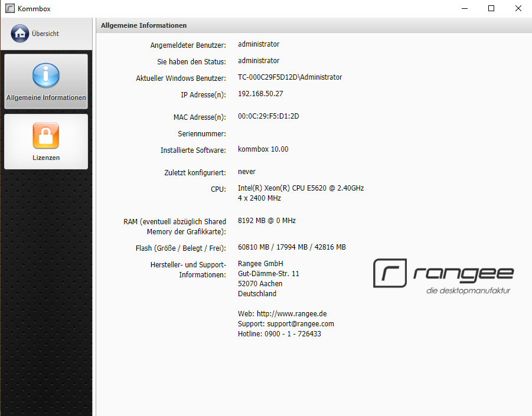Click the Übersicht home icon
532x416 pixels.
click(x=19, y=34)
